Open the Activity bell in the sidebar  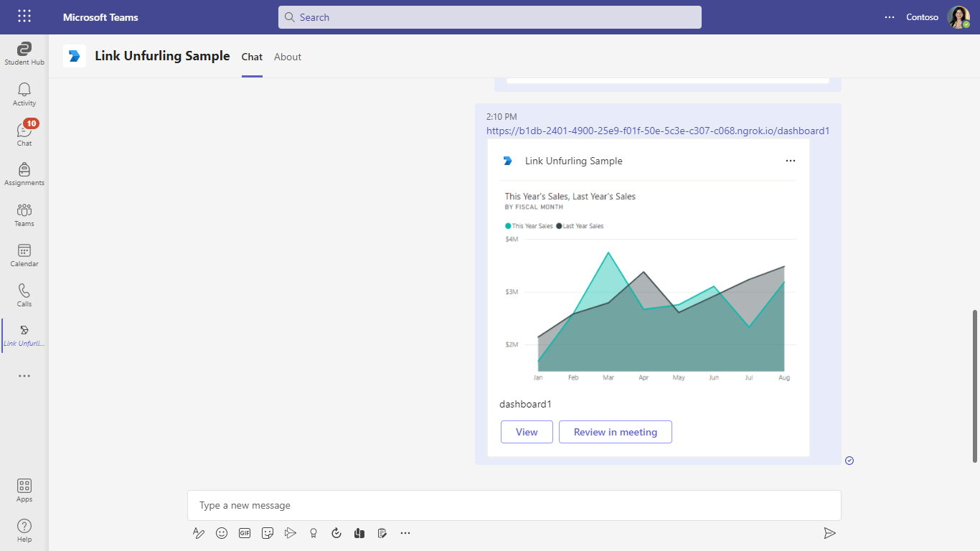[x=24, y=94]
